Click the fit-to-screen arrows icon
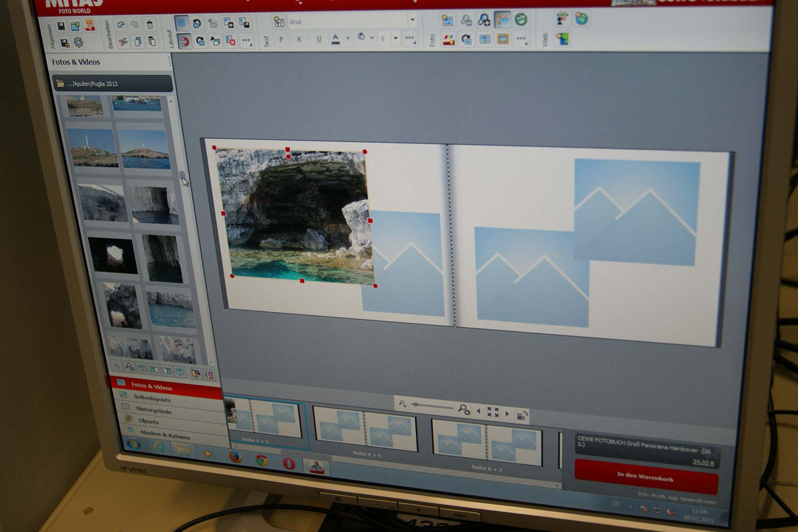This screenshot has width=798, height=532. tap(493, 412)
